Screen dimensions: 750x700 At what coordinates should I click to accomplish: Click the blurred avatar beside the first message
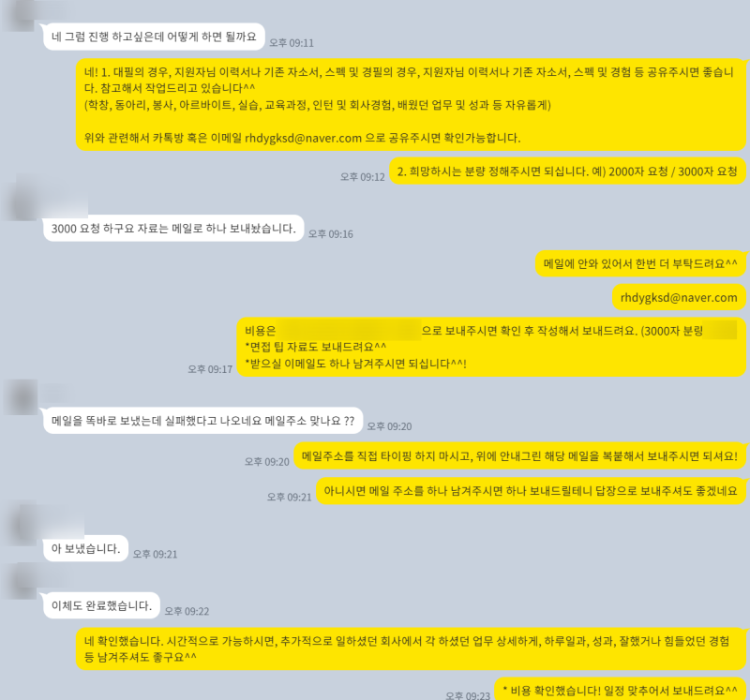(x=20, y=14)
